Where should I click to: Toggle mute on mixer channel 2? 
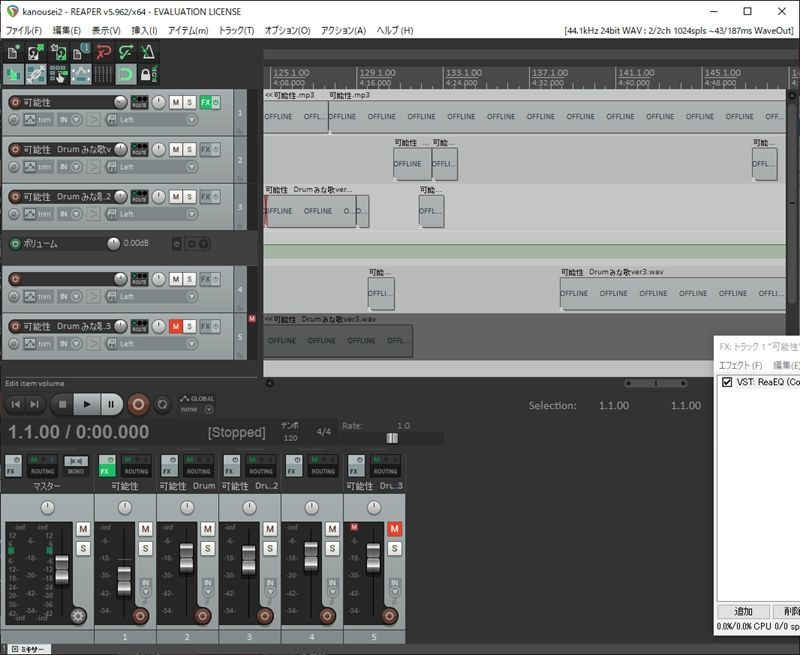coord(207,529)
